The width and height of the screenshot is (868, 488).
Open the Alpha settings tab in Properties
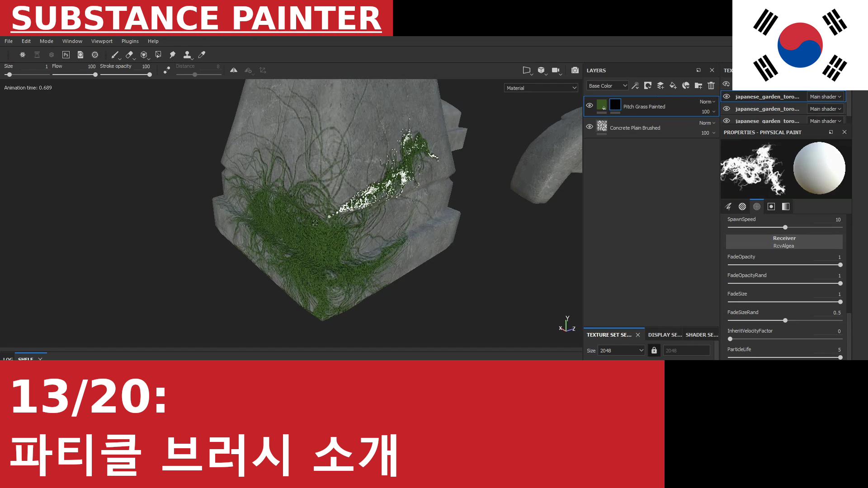tap(742, 206)
